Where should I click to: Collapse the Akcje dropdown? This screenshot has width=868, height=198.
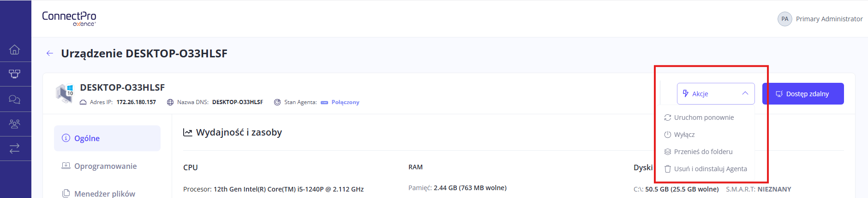pos(716,93)
